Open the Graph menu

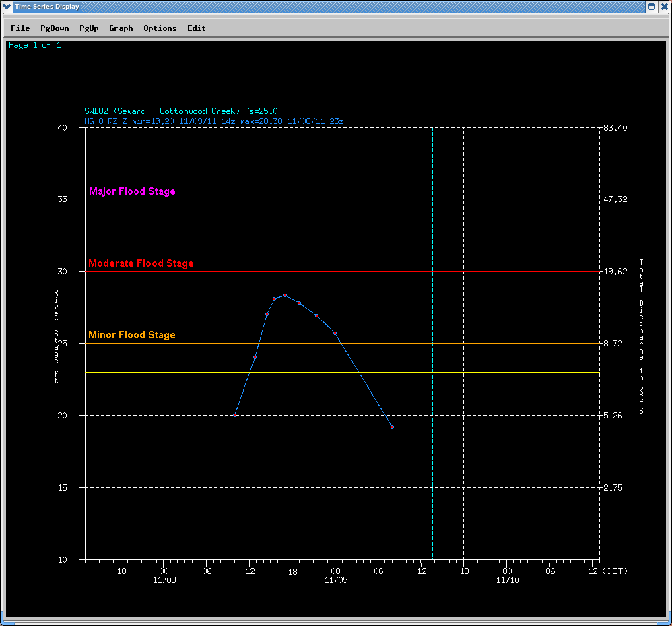coord(121,28)
